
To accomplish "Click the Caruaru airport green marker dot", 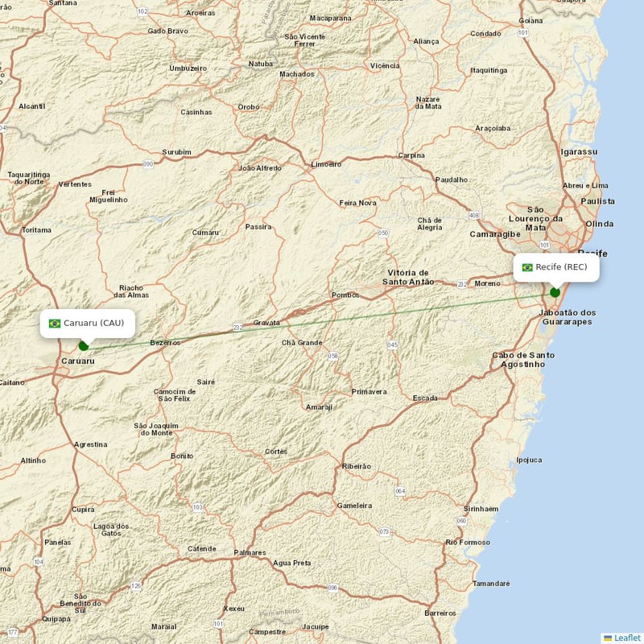I will coord(84,346).
